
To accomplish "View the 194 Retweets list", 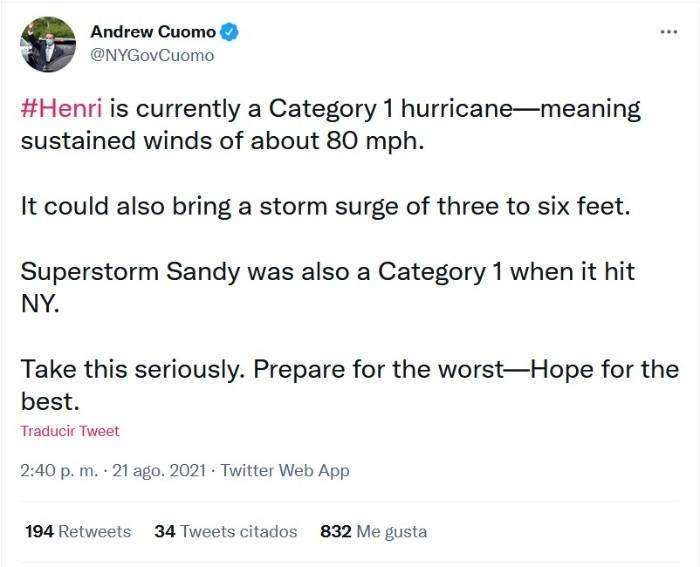I will point(78,531).
